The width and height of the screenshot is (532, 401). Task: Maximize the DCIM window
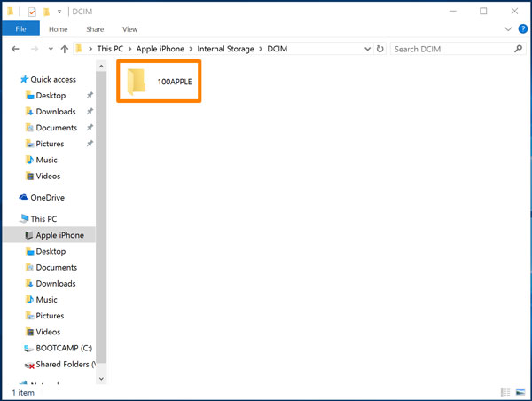point(483,12)
